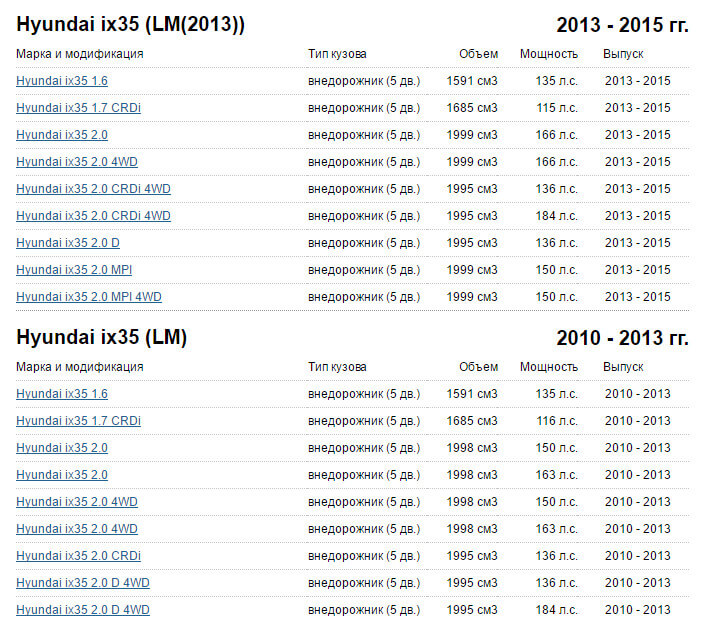Image resolution: width=703 pixels, height=639 pixels.
Task: Open Hyundai ix35 2.0 4WD link with 166 л.с.
Action: (x=77, y=162)
